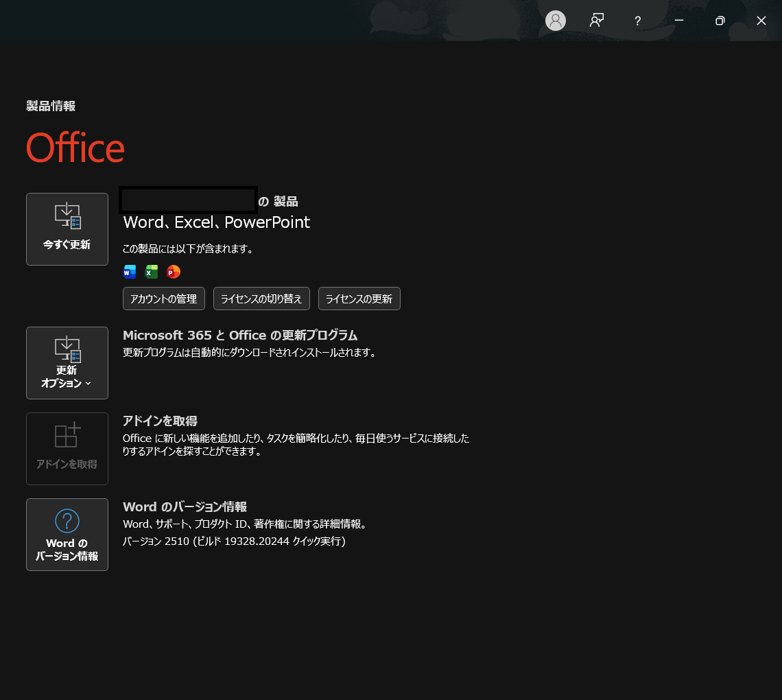Click the Word のバージョン情報 section heading
This screenshot has width=782, height=700.
pyautogui.click(x=185, y=507)
